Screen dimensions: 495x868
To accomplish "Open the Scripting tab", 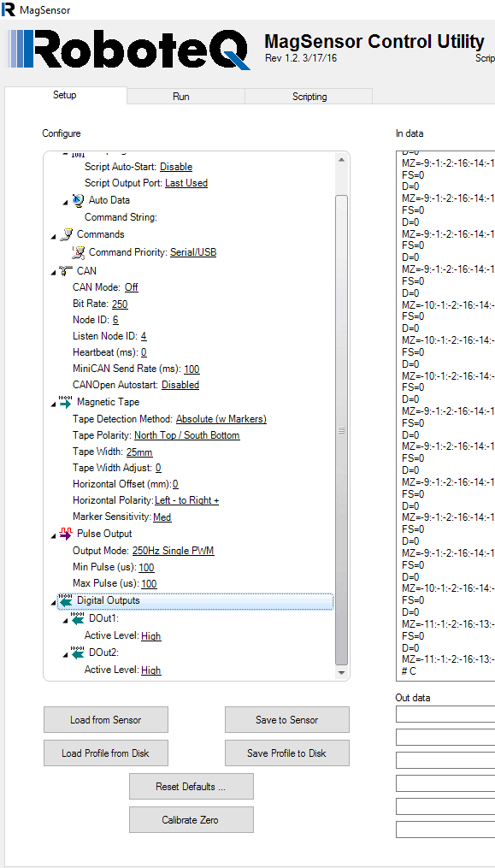I will 309,97.
